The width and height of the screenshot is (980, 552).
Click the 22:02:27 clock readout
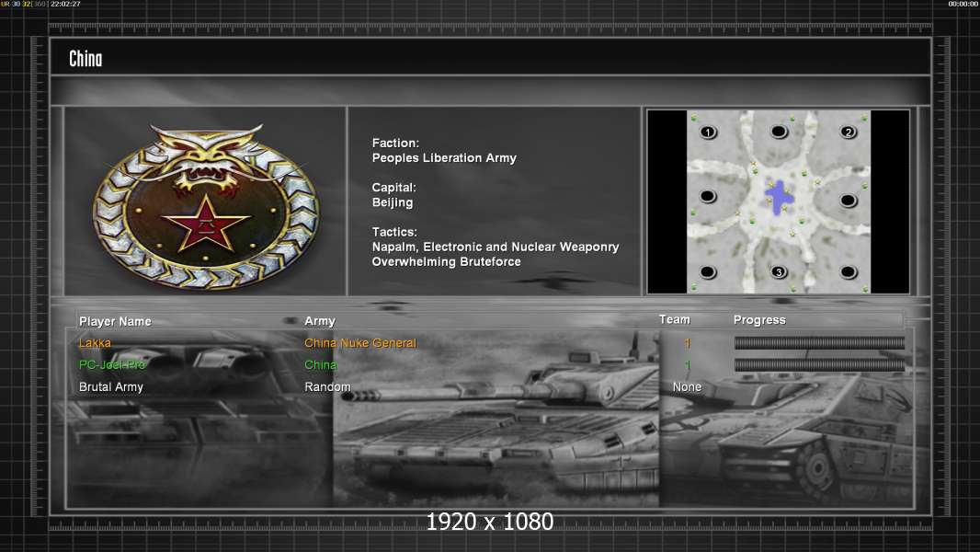point(65,4)
